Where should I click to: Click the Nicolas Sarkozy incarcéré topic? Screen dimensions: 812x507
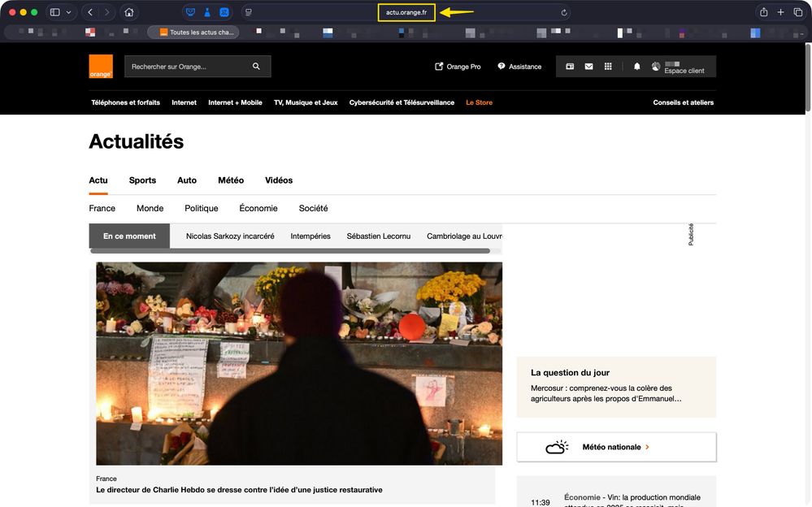pos(230,236)
